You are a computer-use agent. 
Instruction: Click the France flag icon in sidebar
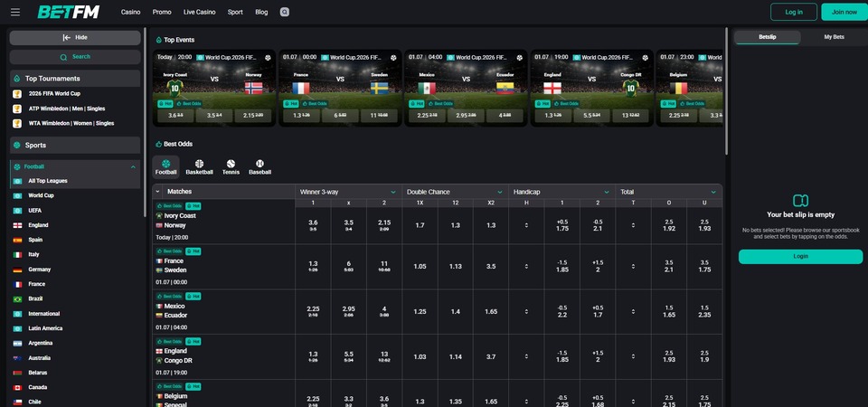tap(18, 285)
